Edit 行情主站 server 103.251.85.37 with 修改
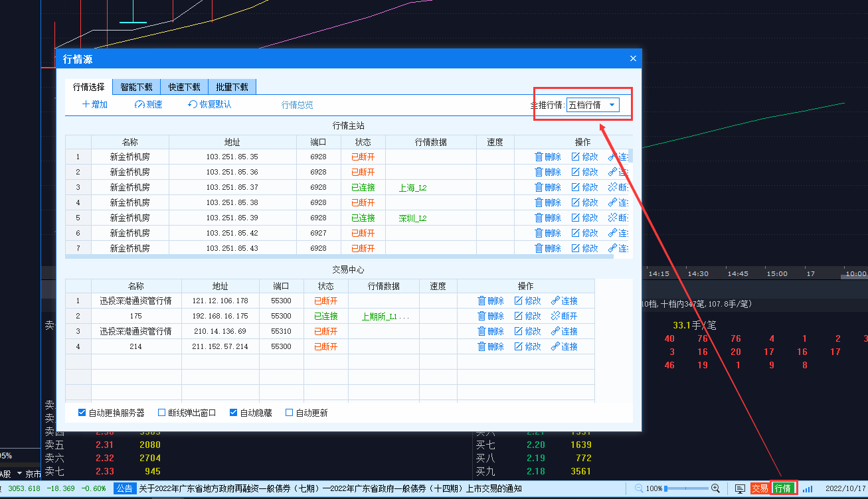Screen dimensions: 868x499 [x=584, y=188]
